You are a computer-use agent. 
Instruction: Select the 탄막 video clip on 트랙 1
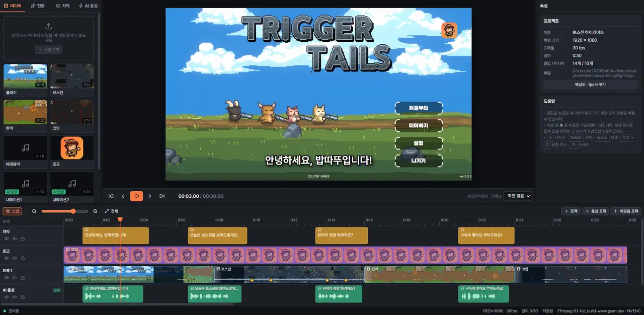pos(439,274)
